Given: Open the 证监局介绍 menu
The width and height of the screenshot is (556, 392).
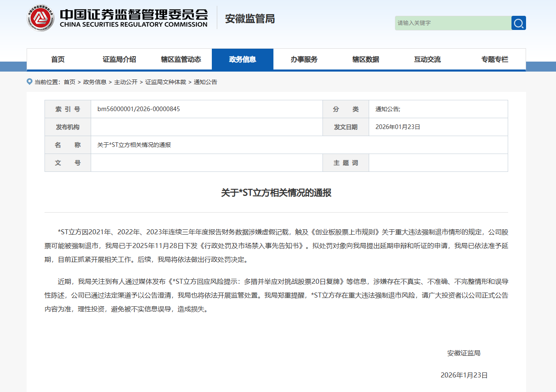Looking at the screenshot, I should pos(119,59).
